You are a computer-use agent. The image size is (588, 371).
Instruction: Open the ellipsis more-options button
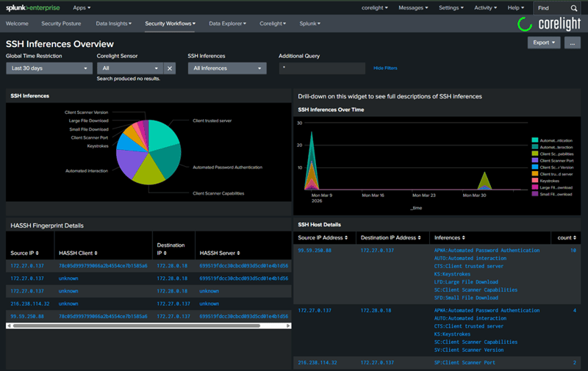point(573,43)
